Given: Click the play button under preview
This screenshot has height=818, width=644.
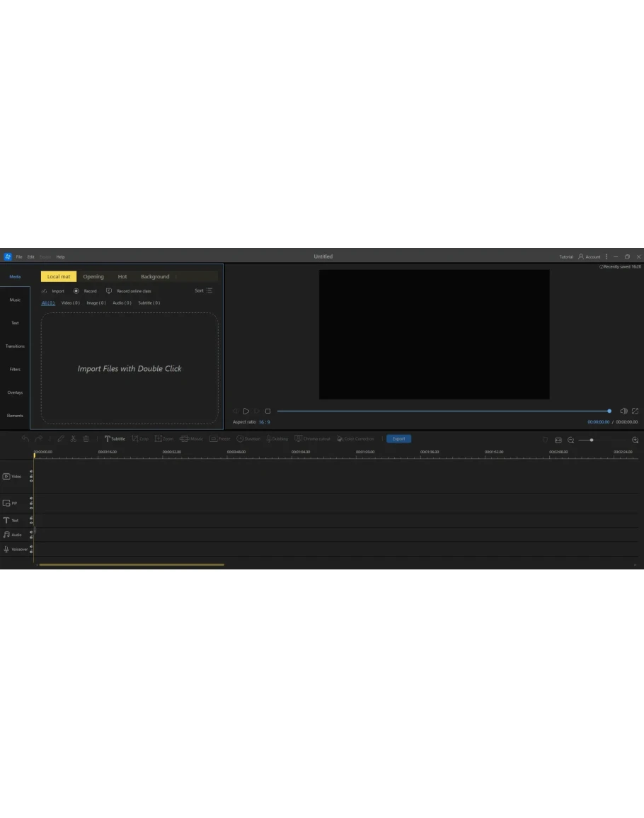Looking at the screenshot, I should pyautogui.click(x=246, y=411).
